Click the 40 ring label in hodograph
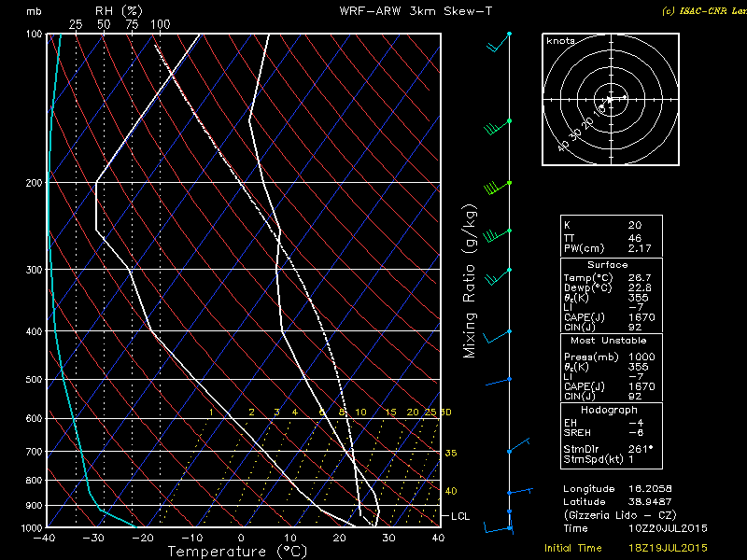The width and height of the screenshot is (747, 560). point(564,147)
